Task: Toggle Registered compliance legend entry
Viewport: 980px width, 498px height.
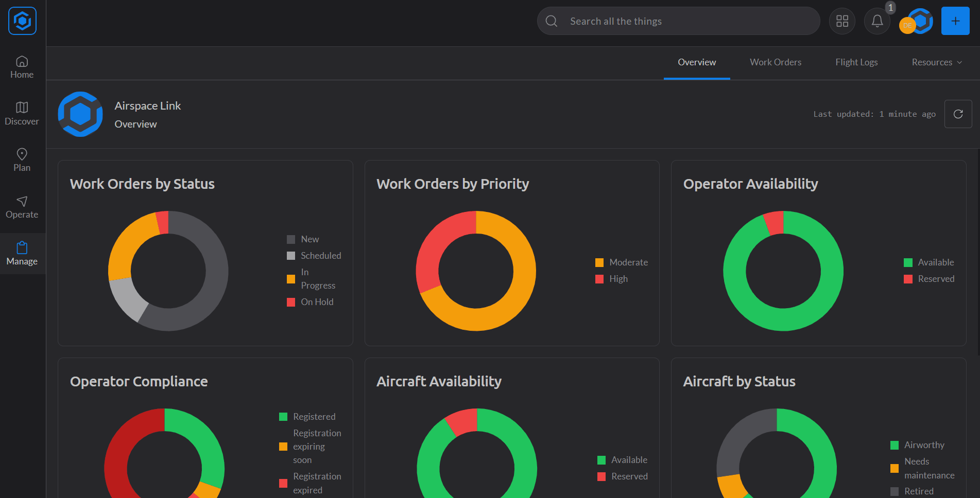Action: tap(307, 417)
